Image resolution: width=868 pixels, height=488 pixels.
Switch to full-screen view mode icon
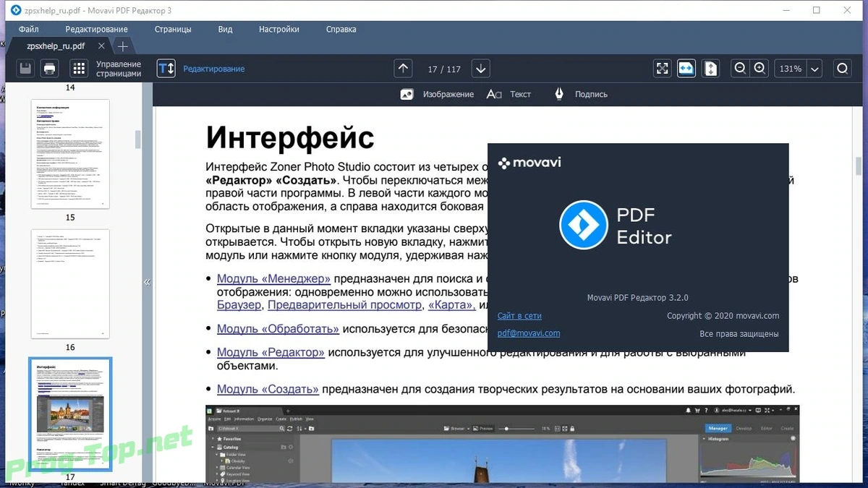[x=662, y=69]
